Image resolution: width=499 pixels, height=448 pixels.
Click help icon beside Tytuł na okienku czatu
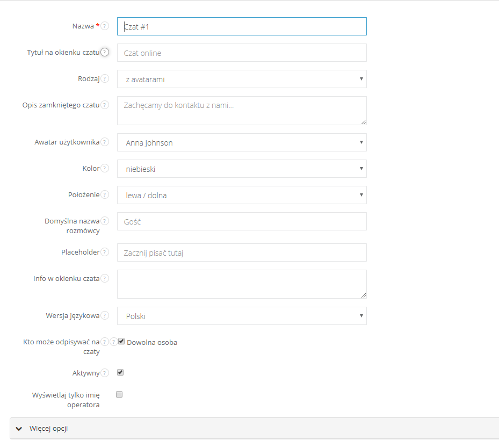[105, 52]
